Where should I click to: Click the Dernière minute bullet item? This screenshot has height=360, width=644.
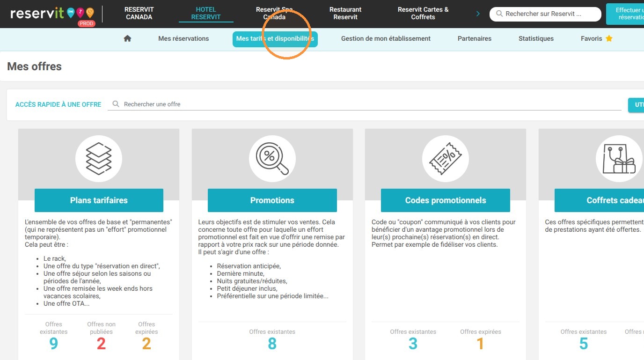pyautogui.click(x=241, y=273)
